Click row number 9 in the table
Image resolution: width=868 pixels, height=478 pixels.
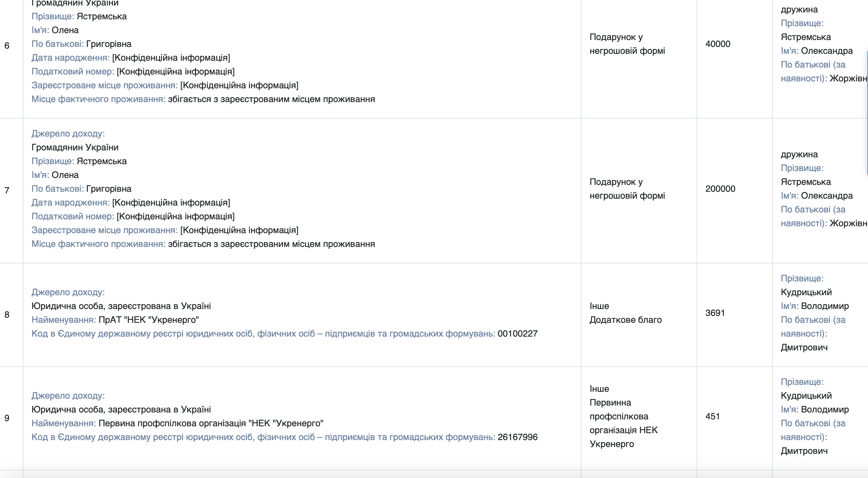tap(7, 418)
